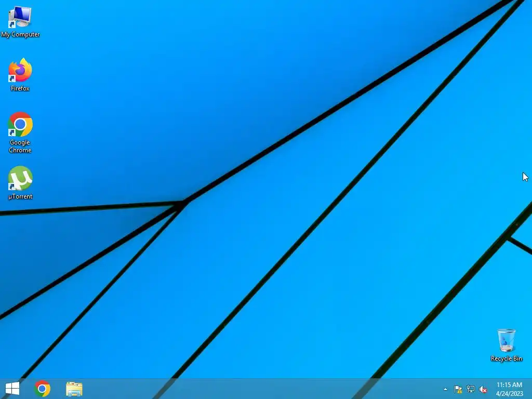Open the Windows Start button
Image resolution: width=532 pixels, height=399 pixels.
point(12,389)
